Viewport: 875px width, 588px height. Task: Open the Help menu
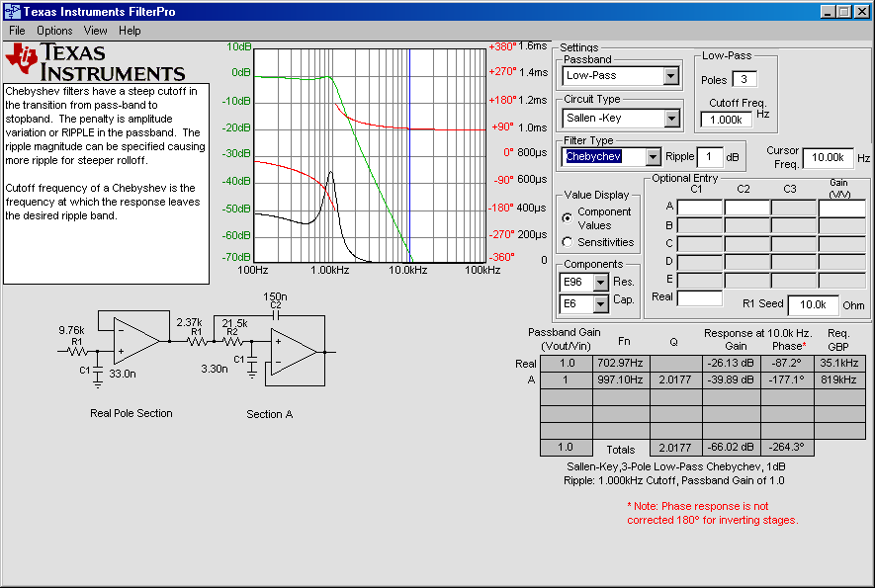(130, 31)
